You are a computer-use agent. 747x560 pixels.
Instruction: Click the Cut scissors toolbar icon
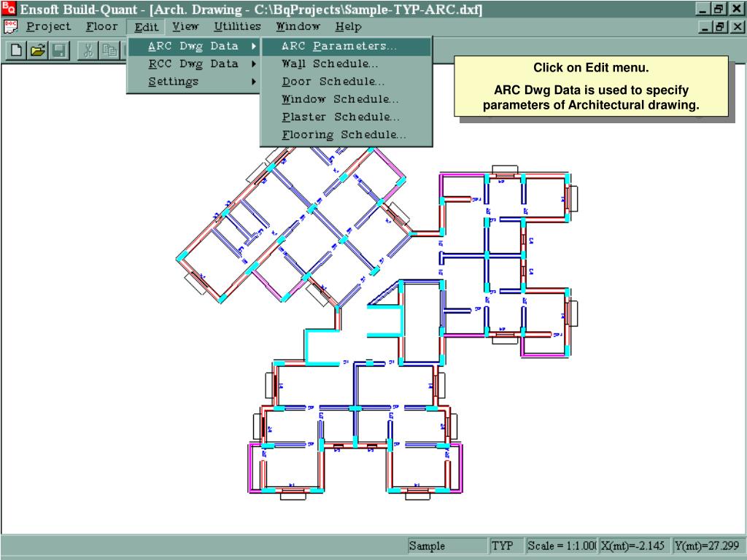pyautogui.click(x=88, y=50)
